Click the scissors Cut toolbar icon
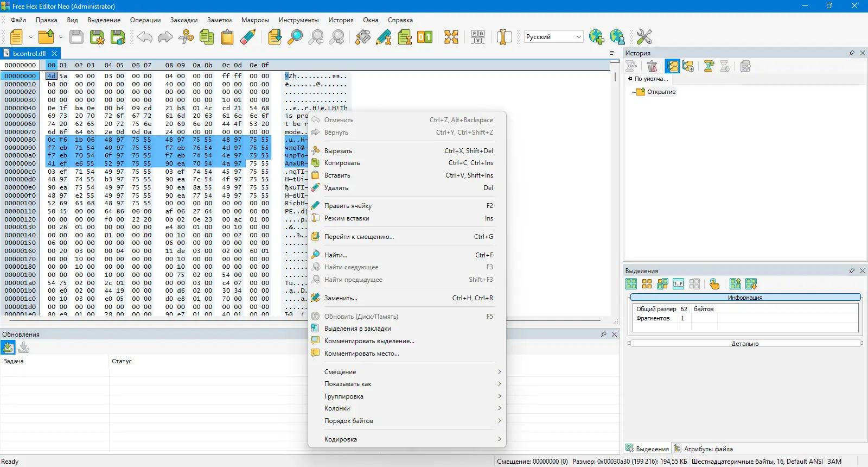Image resolution: width=868 pixels, height=467 pixels. click(x=186, y=37)
